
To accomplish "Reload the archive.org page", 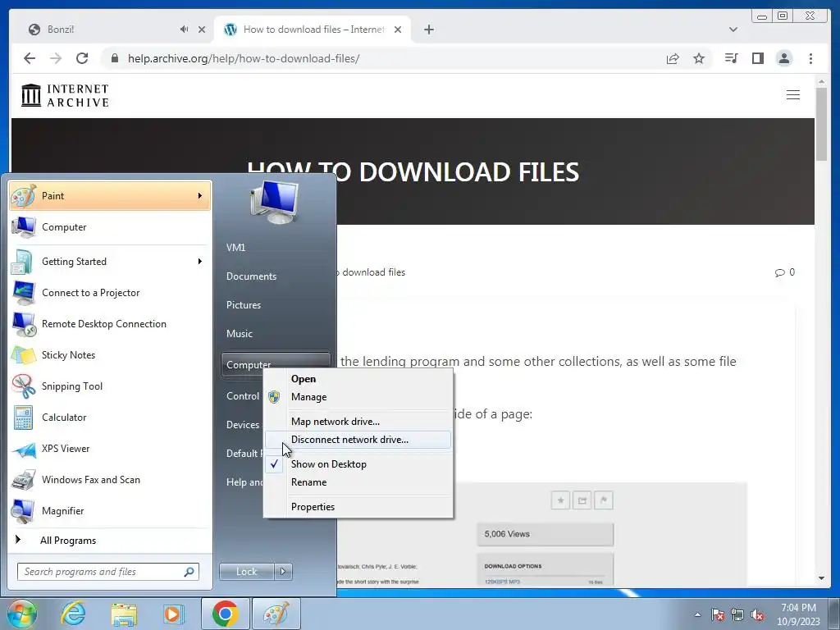I will [82, 58].
